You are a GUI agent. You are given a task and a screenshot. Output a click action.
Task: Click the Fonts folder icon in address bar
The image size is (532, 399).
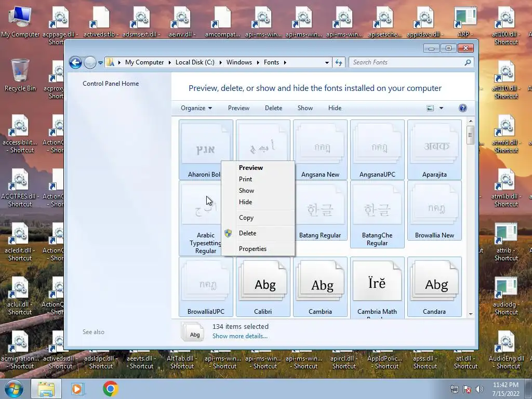click(110, 62)
